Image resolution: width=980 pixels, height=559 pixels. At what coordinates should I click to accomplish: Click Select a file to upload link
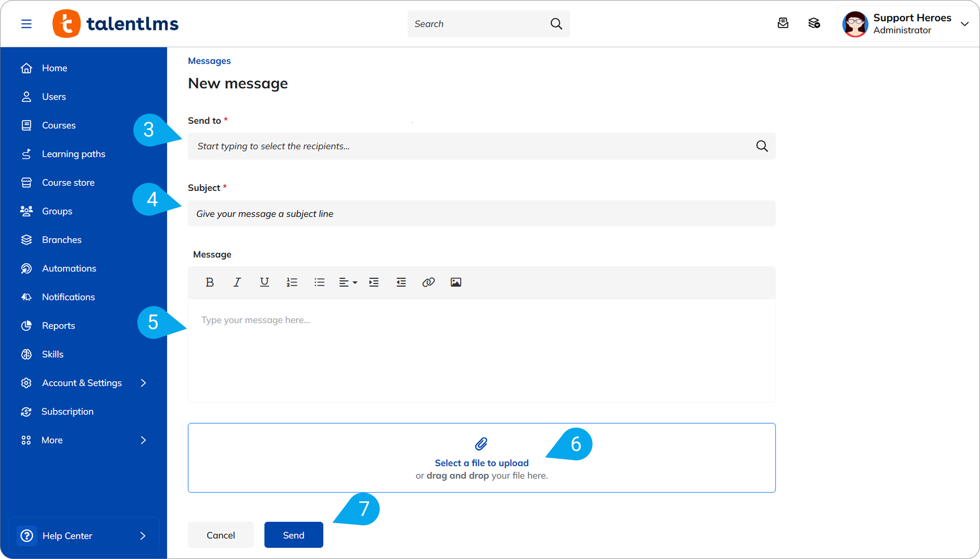pyautogui.click(x=481, y=463)
